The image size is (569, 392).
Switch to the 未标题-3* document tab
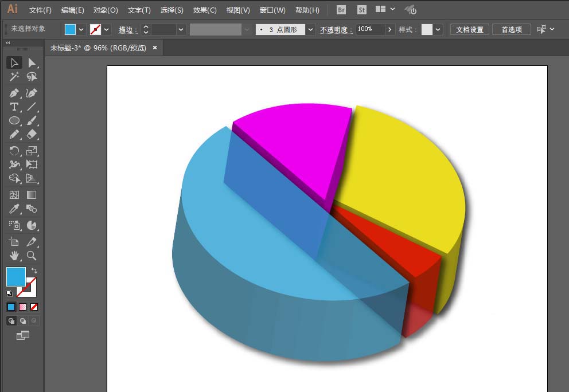(98, 48)
